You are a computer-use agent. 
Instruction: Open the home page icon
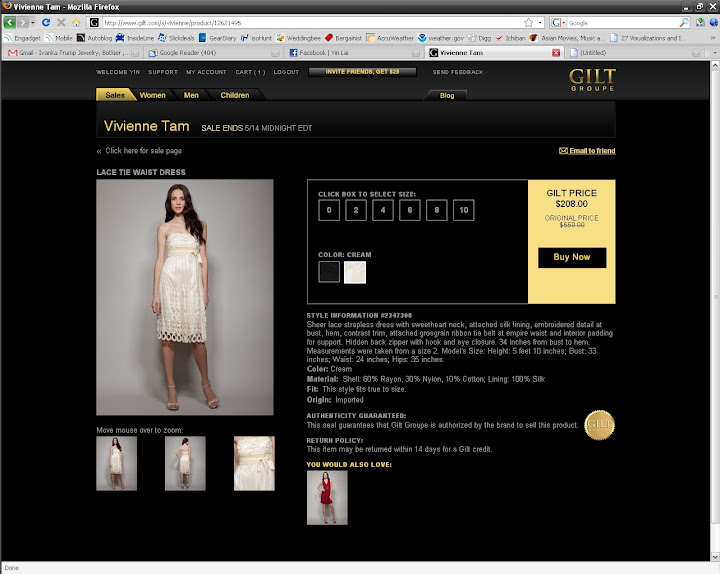[x=76, y=23]
